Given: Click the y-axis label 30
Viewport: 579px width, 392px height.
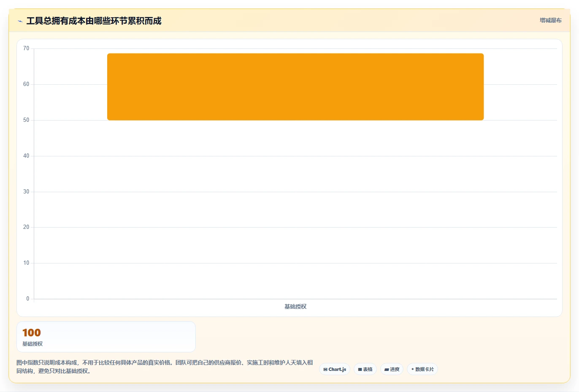Looking at the screenshot, I should point(26,192).
